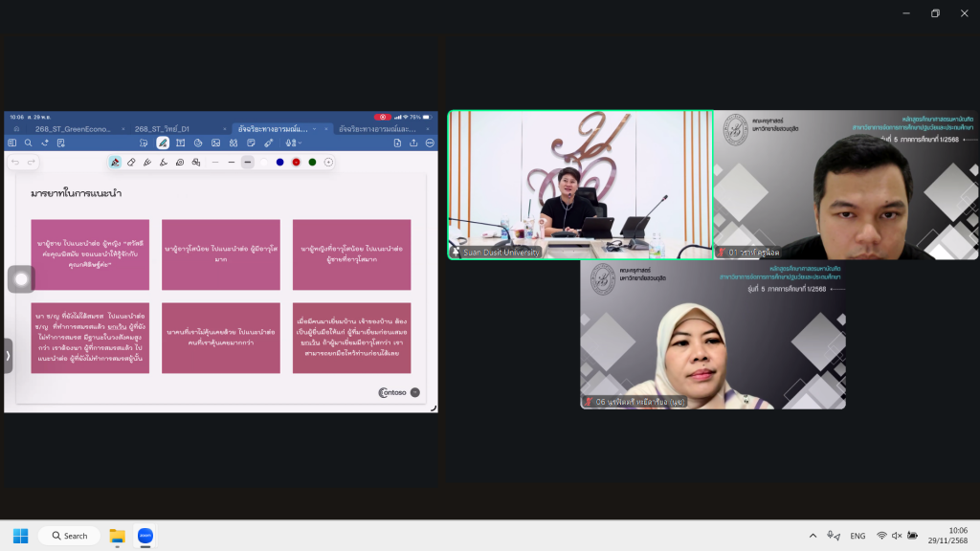
Task: Select the thinnest stroke width option
Action: tap(215, 163)
